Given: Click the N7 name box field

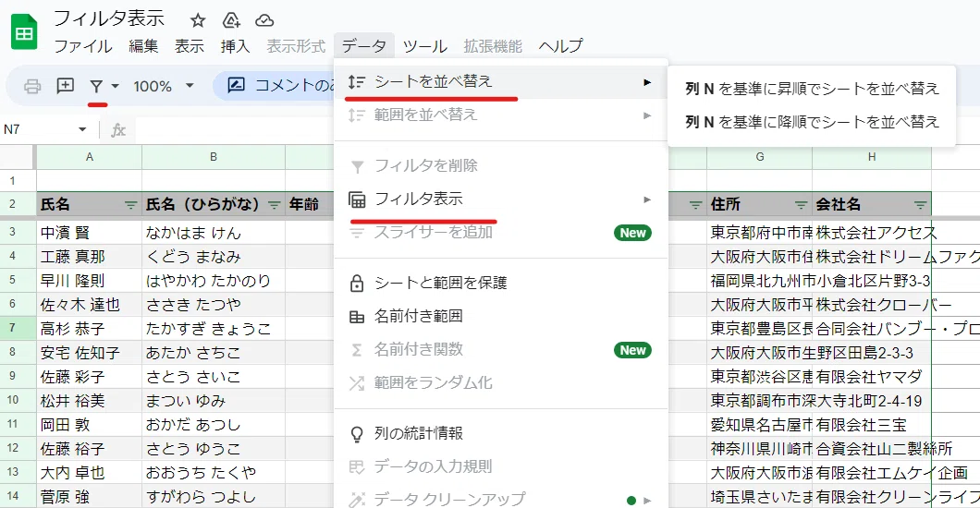Looking at the screenshot, I should click(x=38, y=129).
